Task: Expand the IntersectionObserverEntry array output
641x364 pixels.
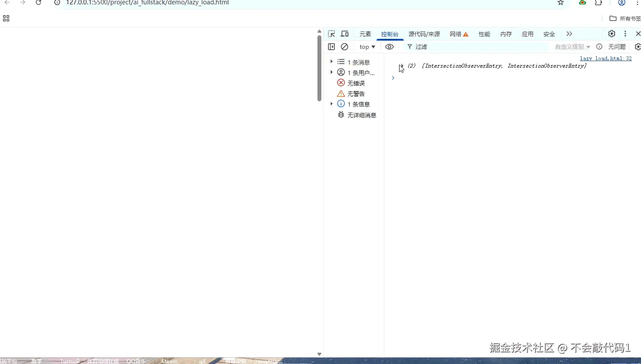Action: click(x=402, y=66)
